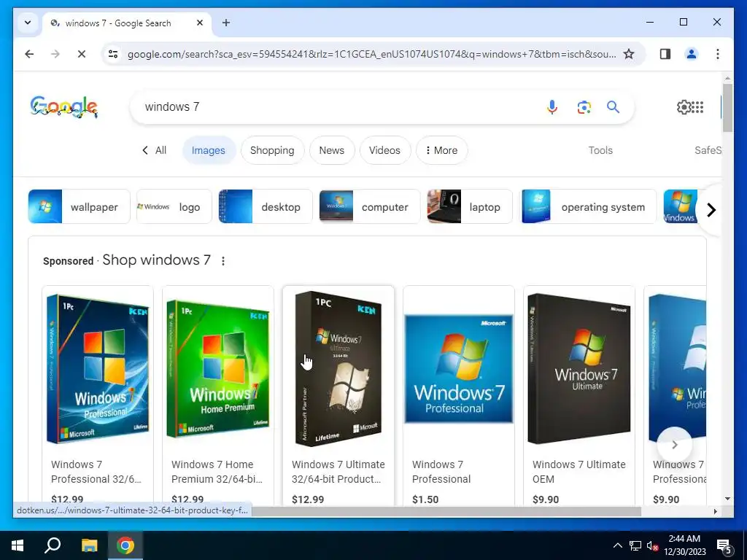This screenshot has width=747, height=560.
Task: Open site information icon in address bar
Action: (113, 54)
